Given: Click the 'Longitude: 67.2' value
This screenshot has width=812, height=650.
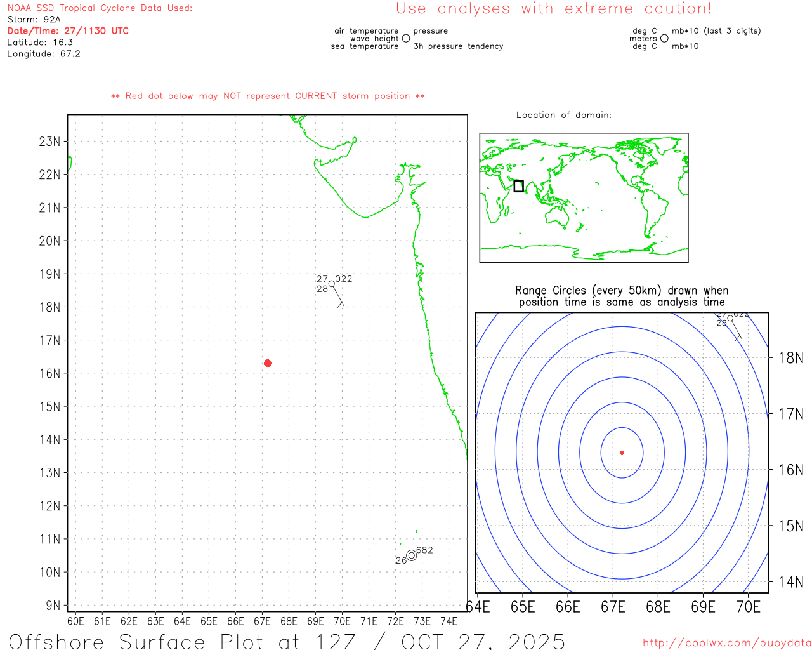Looking at the screenshot, I should [x=44, y=54].
